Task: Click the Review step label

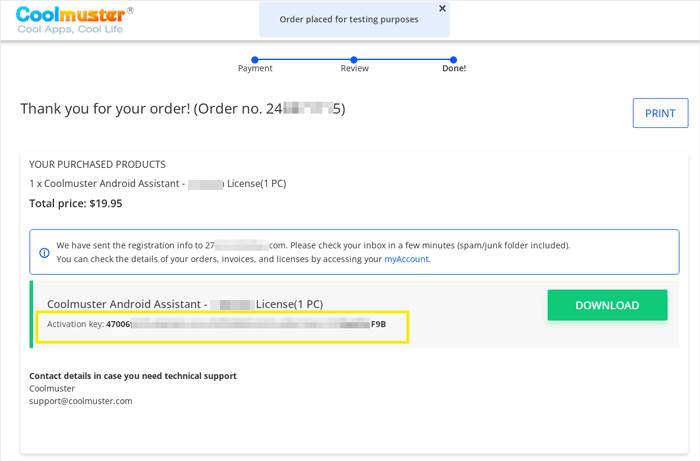Action: tap(354, 68)
